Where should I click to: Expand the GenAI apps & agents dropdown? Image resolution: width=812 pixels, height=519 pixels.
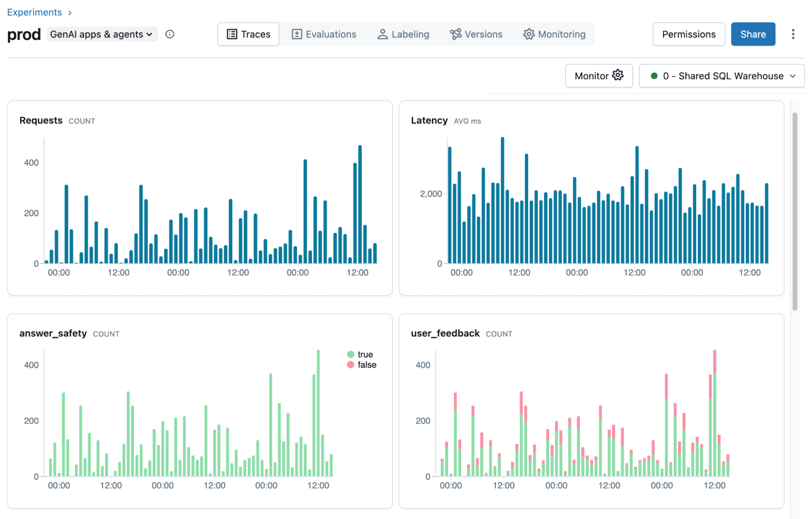[102, 34]
